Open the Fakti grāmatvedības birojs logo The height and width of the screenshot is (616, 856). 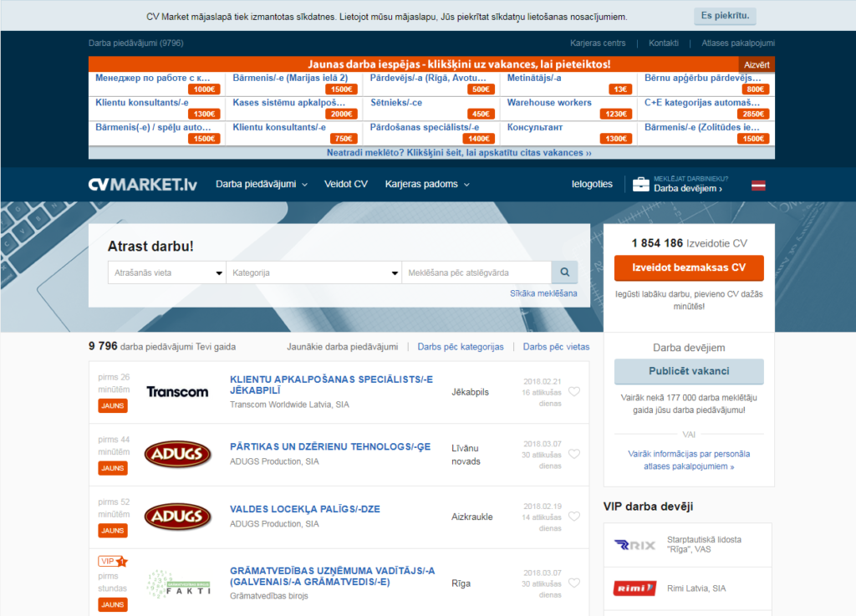pos(179,583)
